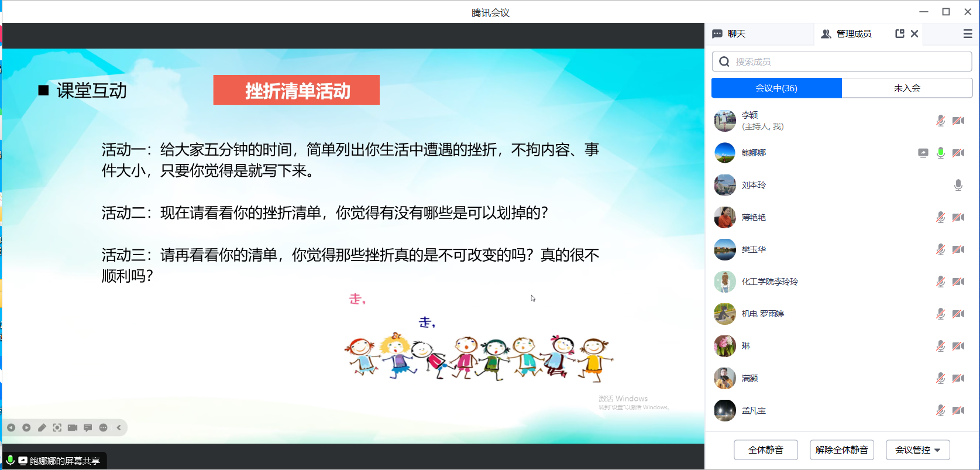Click the 搜索成员 search field
The width and height of the screenshot is (980, 470).
coord(848,61)
